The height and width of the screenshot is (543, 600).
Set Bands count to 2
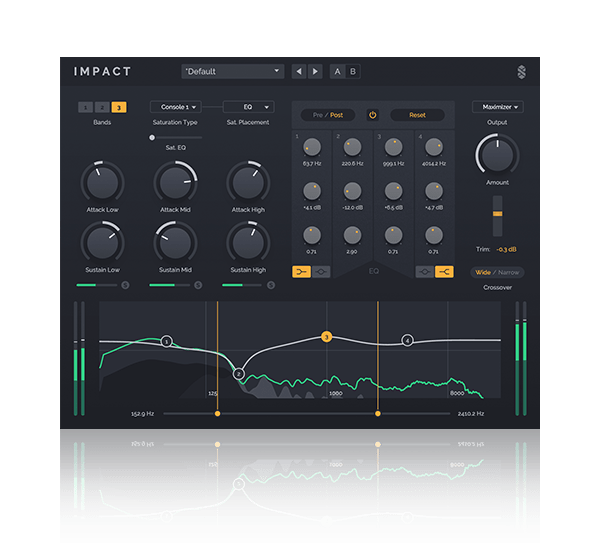coord(102,107)
